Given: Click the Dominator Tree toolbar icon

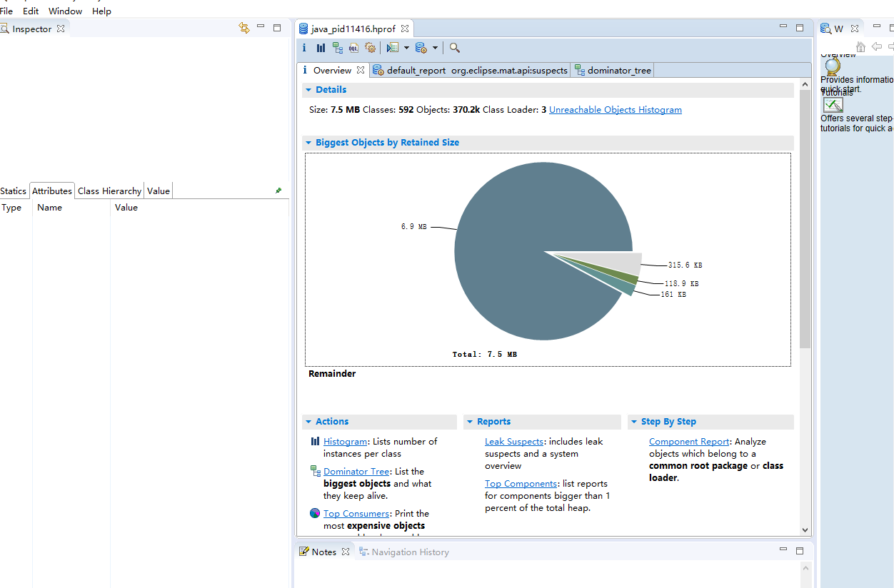Looking at the screenshot, I should click(x=337, y=48).
